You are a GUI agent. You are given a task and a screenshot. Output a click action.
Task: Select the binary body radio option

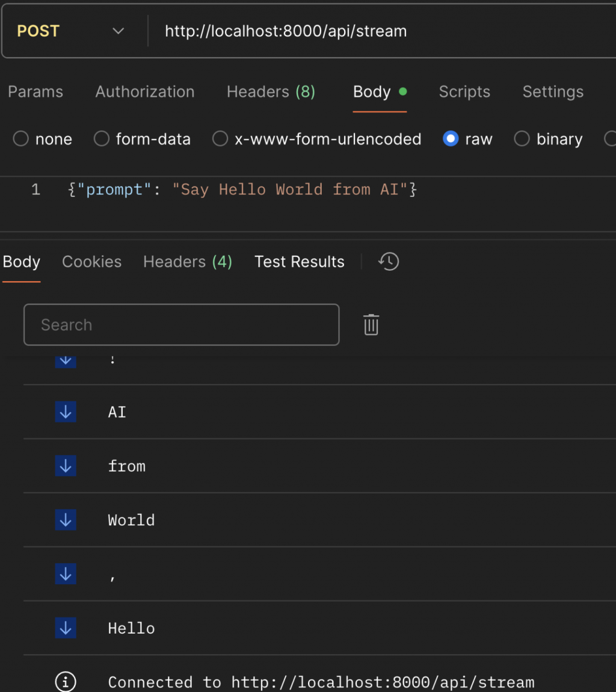click(522, 139)
